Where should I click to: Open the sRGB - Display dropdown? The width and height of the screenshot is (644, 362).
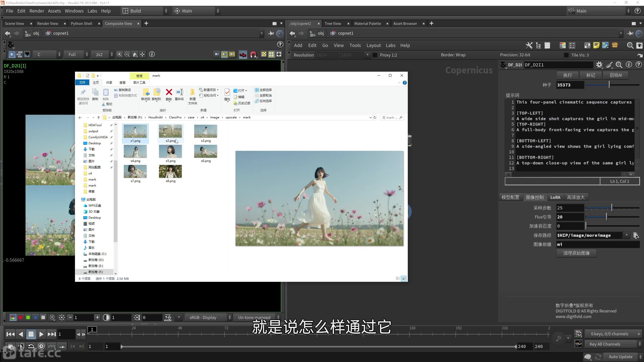pos(208,318)
